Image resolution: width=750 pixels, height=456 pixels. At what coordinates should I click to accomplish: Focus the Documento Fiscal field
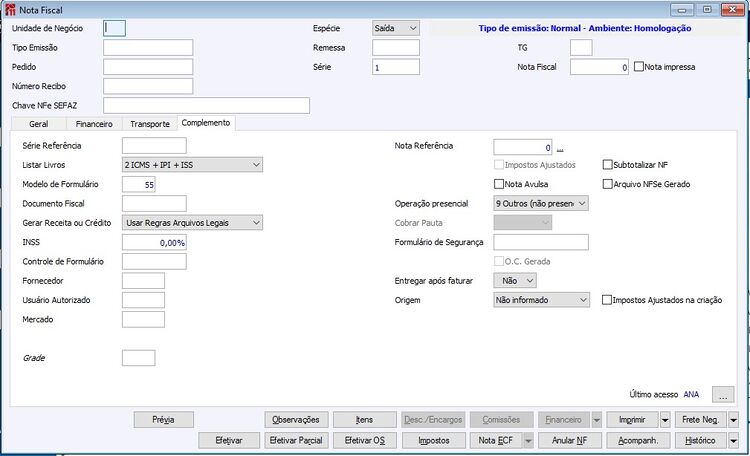pyautogui.click(x=154, y=203)
